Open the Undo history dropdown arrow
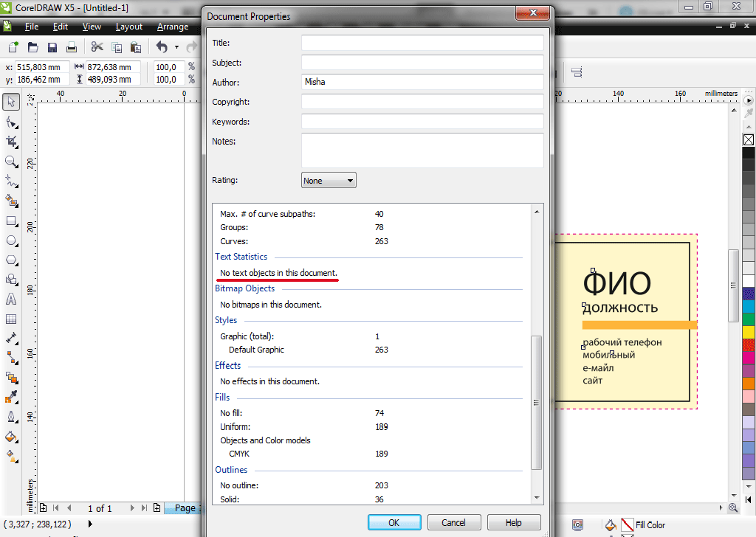This screenshot has height=537, width=756. point(176,47)
